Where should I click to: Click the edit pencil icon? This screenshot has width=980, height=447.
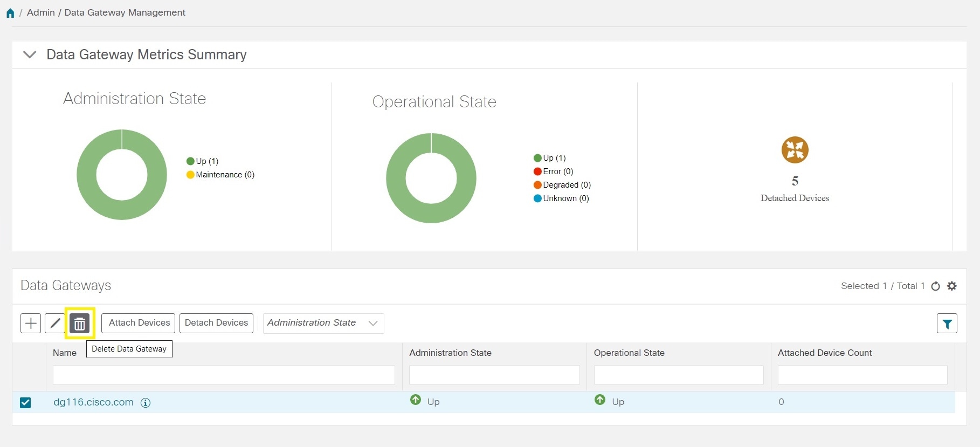tap(55, 324)
